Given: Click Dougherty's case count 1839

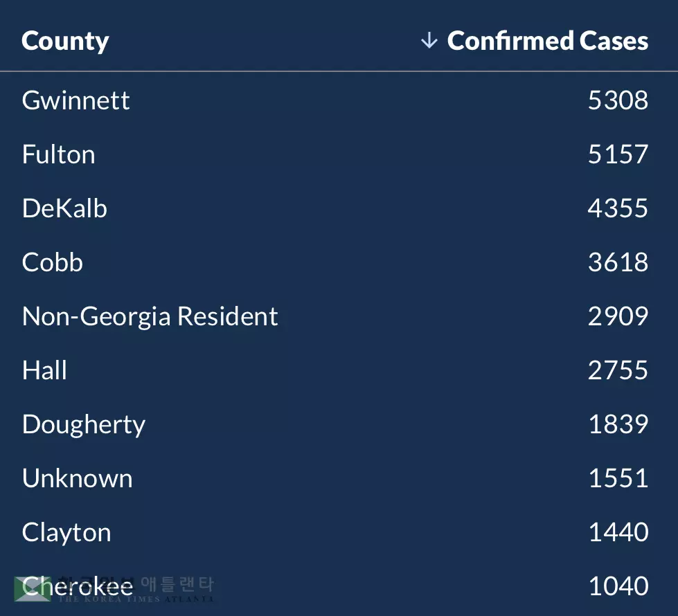Looking at the screenshot, I should (618, 424).
